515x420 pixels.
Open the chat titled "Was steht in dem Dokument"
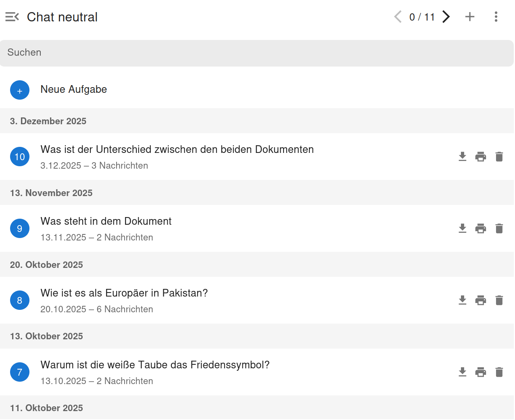pyautogui.click(x=106, y=221)
